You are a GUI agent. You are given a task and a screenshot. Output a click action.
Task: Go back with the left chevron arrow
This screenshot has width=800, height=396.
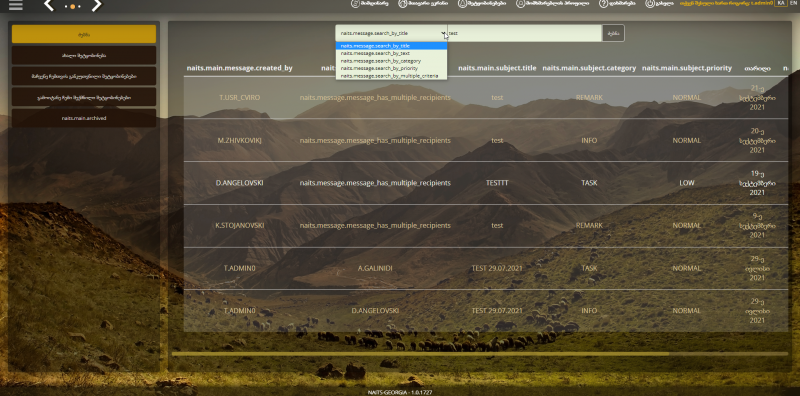[x=48, y=5]
